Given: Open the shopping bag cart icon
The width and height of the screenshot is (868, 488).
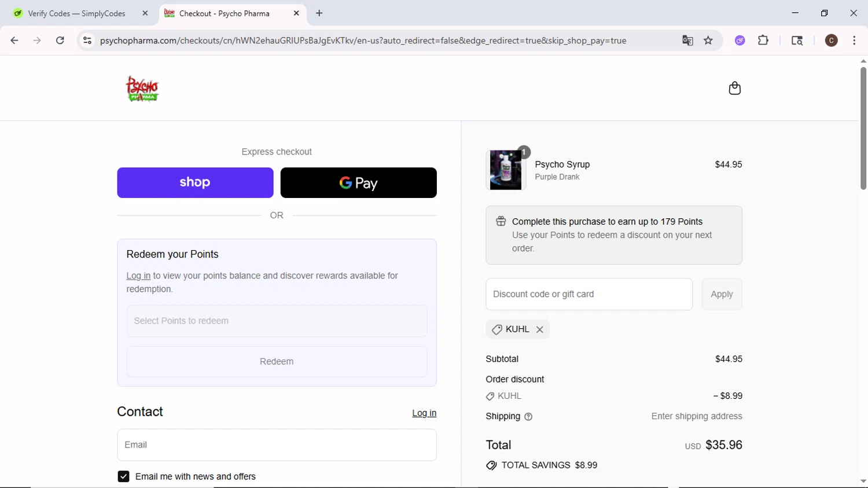Looking at the screenshot, I should (734, 88).
